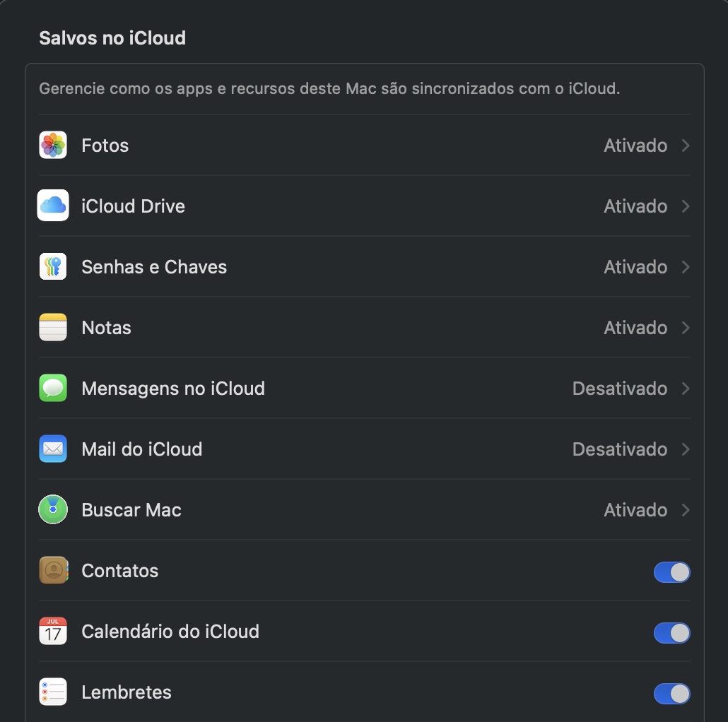
Task: Click the Mensagens no iCloud icon
Action: [x=52, y=388]
